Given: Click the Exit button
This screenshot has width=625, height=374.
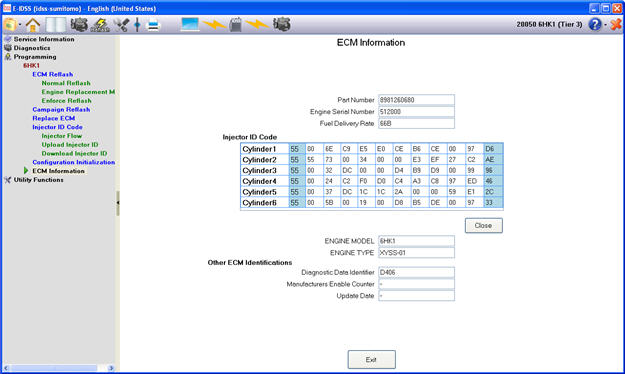Looking at the screenshot, I should 371,359.
